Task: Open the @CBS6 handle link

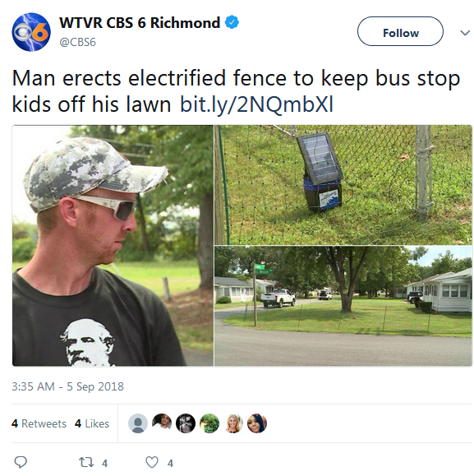Action: tap(78, 42)
